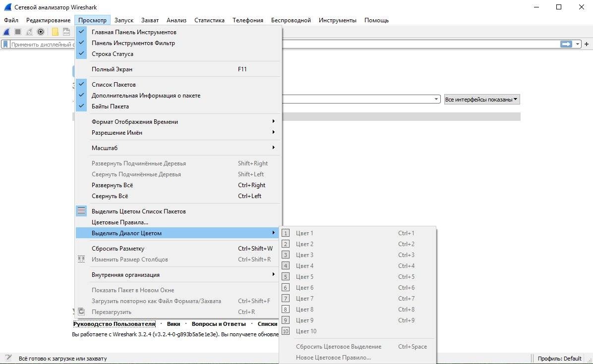Open the Статистика menu
Screen dimensions: 593x364
coord(210,20)
